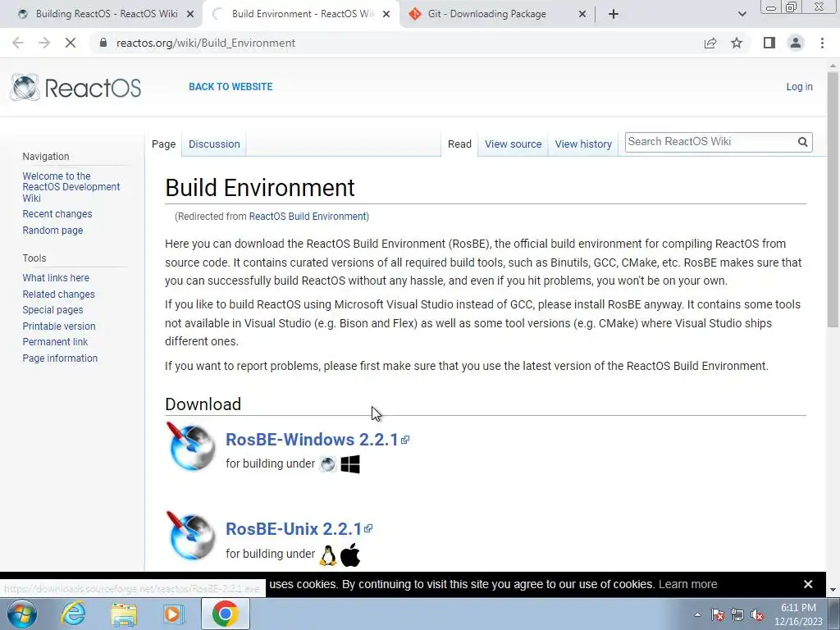The width and height of the screenshot is (840, 630).
Task: Open the media player taskbar icon
Action: point(173,614)
